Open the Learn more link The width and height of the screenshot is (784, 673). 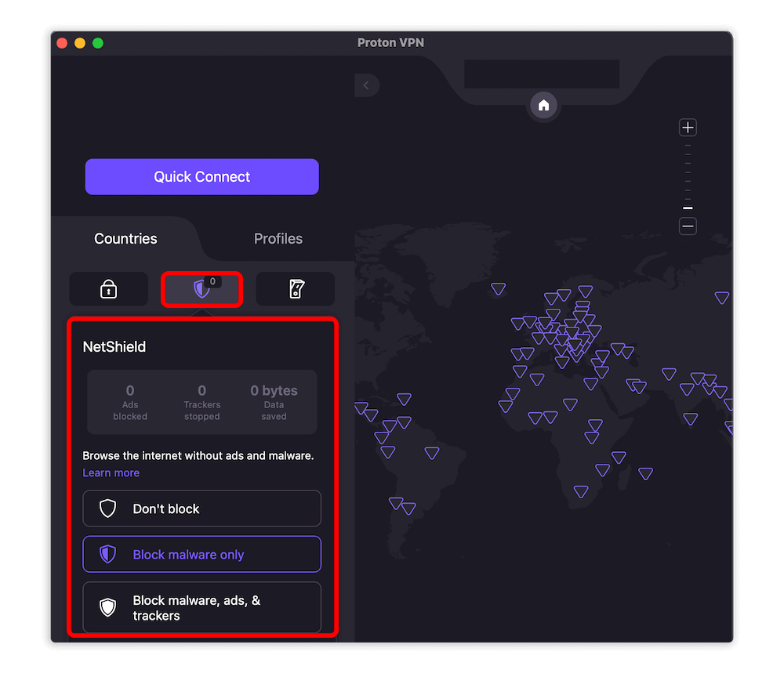click(111, 472)
